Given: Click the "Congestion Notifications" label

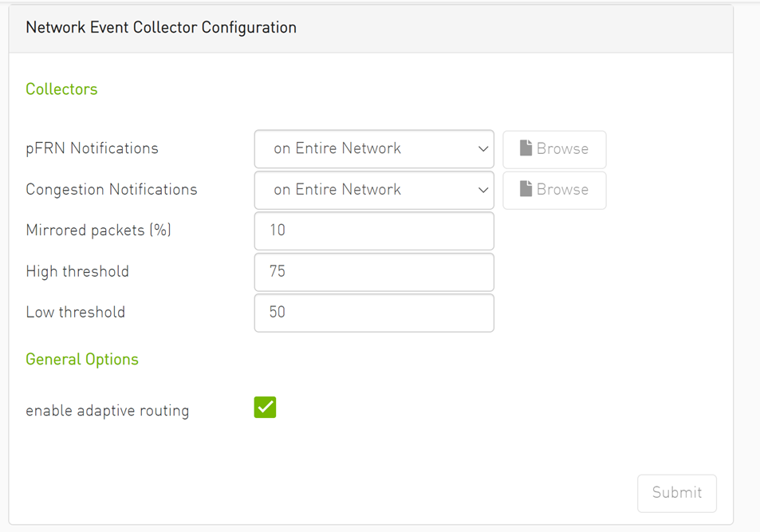Looking at the screenshot, I should click(112, 190).
